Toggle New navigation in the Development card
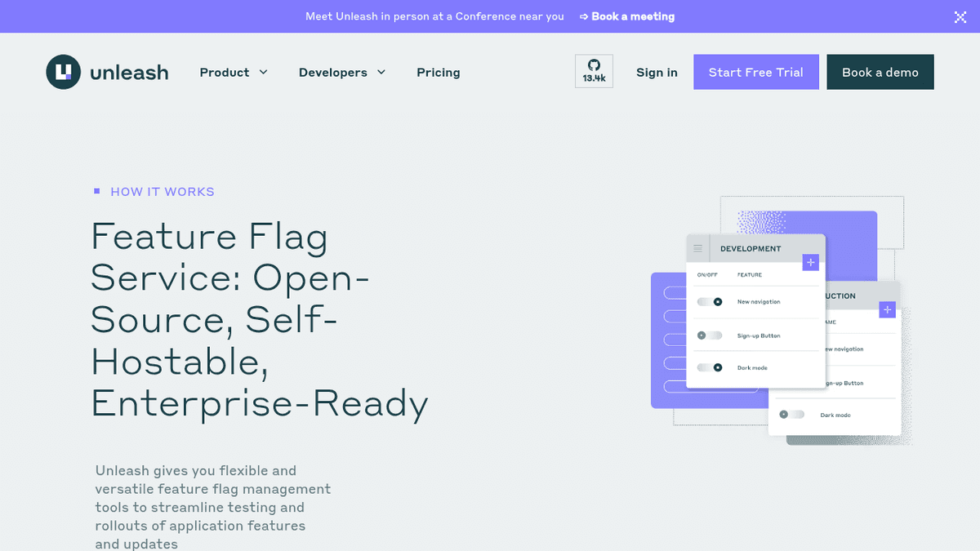This screenshot has width=980, height=551. [x=710, y=302]
